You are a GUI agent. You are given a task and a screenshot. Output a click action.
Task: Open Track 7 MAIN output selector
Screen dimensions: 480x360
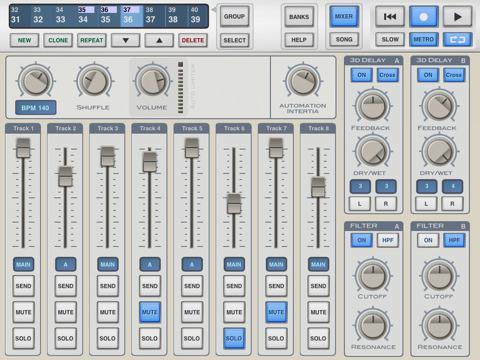pyautogui.click(x=276, y=264)
